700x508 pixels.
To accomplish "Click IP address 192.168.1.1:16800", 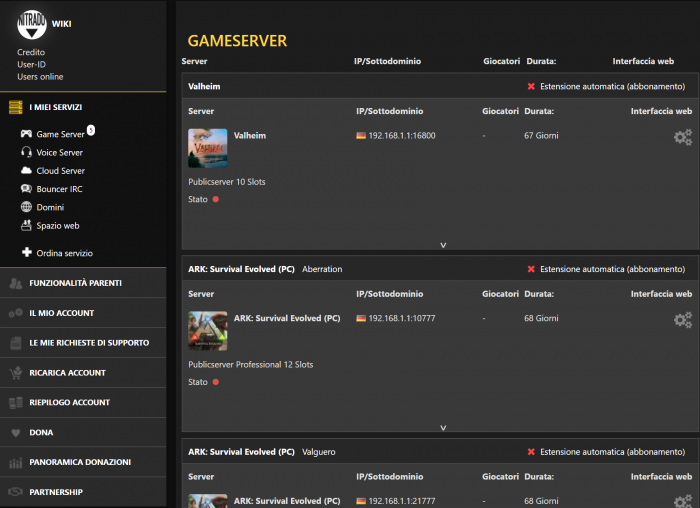I will pyautogui.click(x=402, y=135).
